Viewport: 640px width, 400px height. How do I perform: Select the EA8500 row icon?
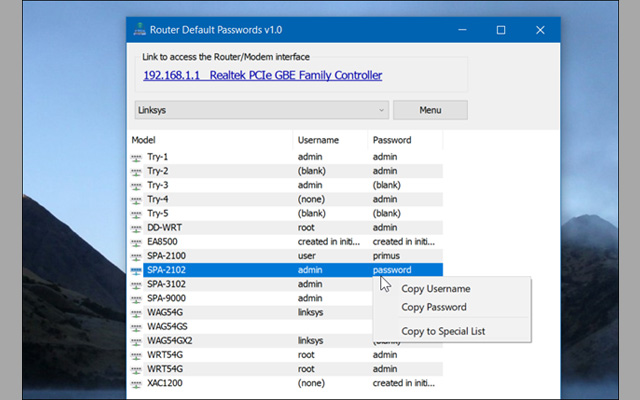[x=137, y=242]
